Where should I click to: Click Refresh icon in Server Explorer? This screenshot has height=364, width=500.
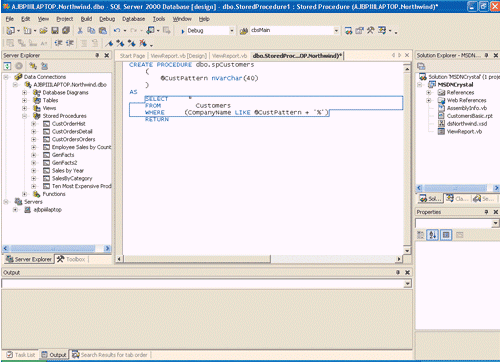pyautogui.click(x=7, y=66)
